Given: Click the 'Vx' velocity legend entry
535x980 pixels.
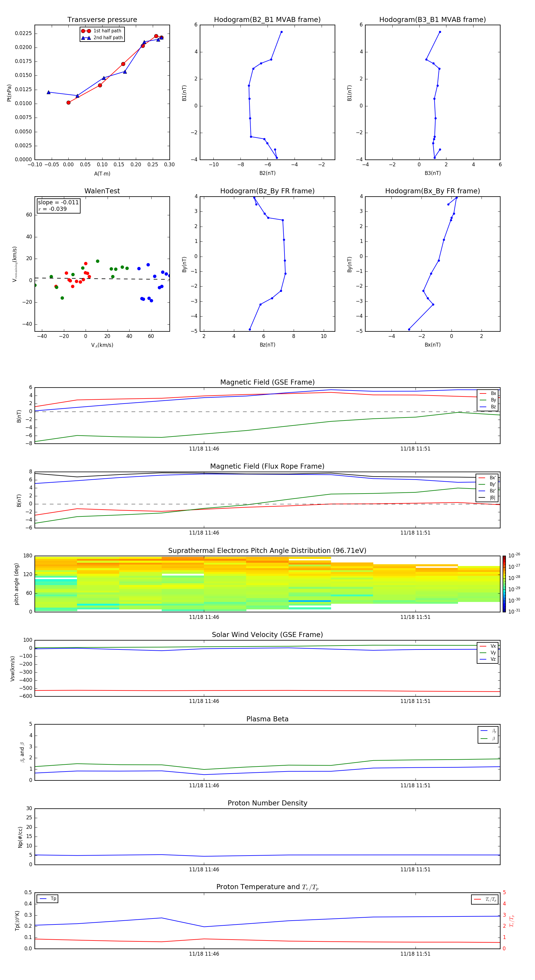Looking at the screenshot, I should (x=488, y=646).
